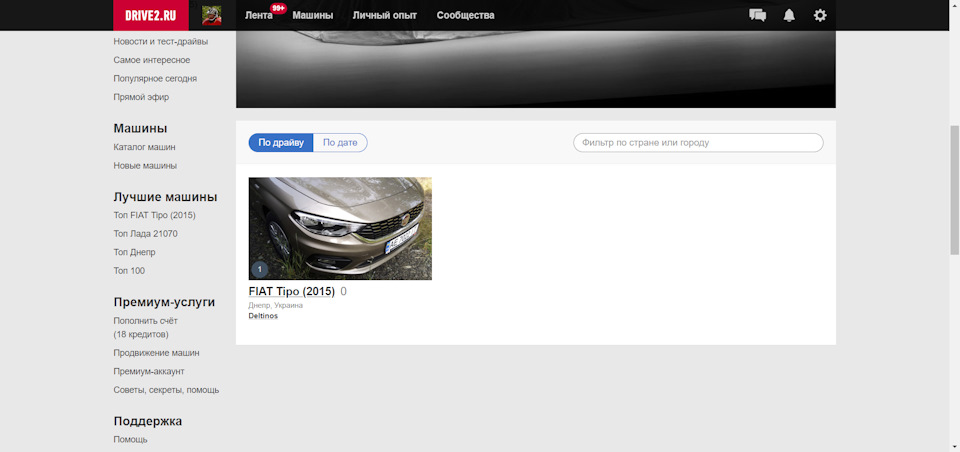Image resolution: width=960 pixels, height=452 pixels.
Task: Open Топ 100 link
Action: click(x=129, y=270)
